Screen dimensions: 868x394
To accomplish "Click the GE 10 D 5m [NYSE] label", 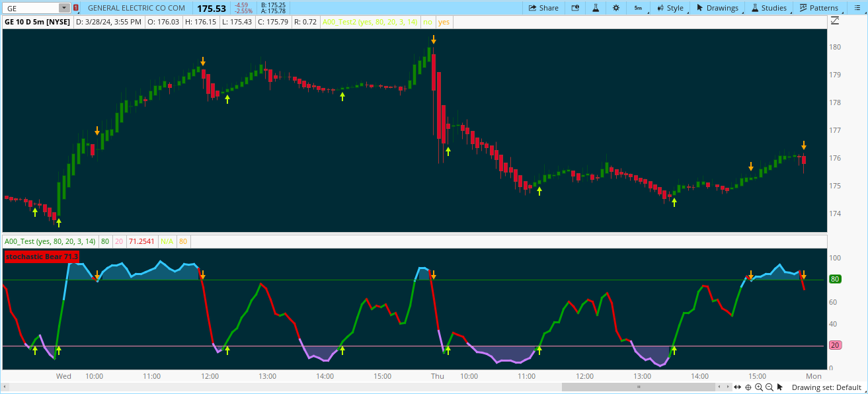I will [x=38, y=22].
